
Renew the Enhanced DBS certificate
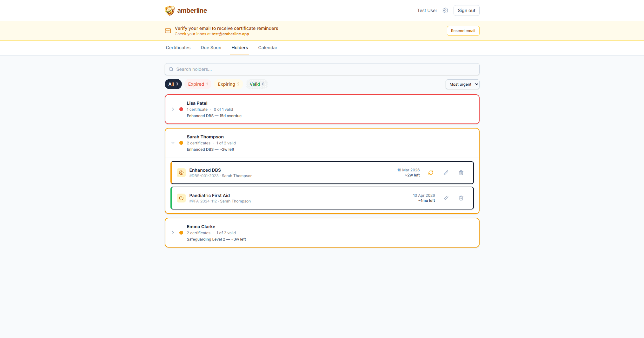click(x=430, y=173)
